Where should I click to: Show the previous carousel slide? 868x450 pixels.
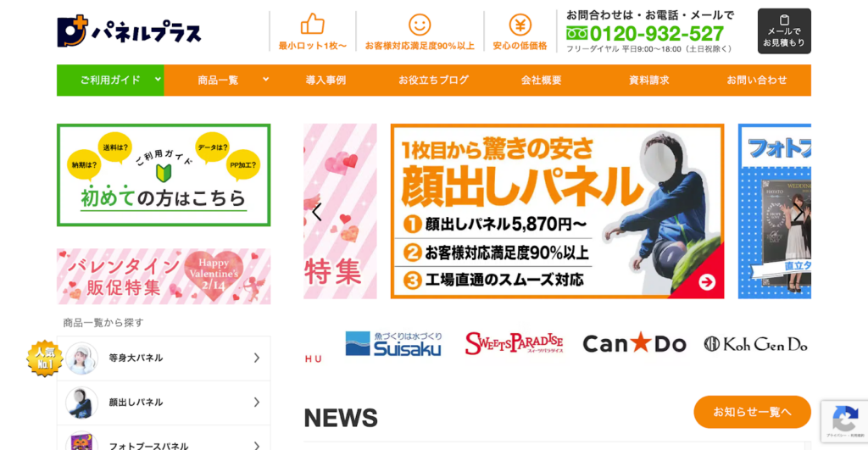(317, 211)
